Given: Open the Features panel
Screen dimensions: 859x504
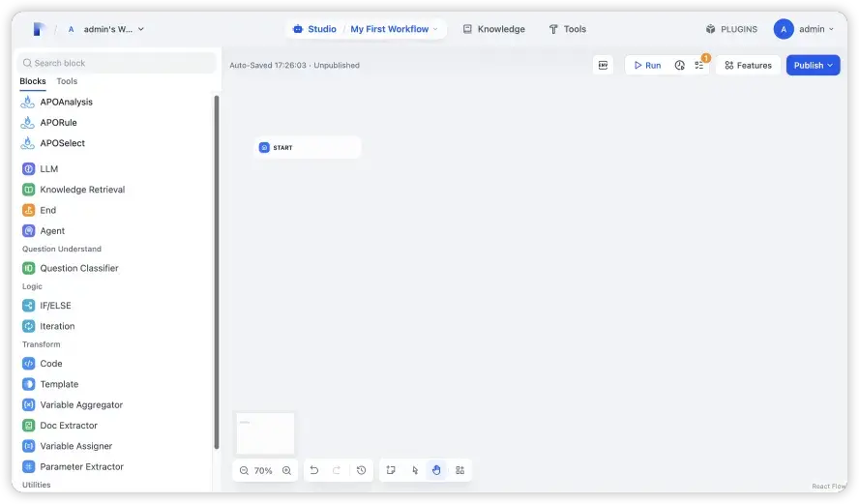Looking at the screenshot, I should click(748, 65).
